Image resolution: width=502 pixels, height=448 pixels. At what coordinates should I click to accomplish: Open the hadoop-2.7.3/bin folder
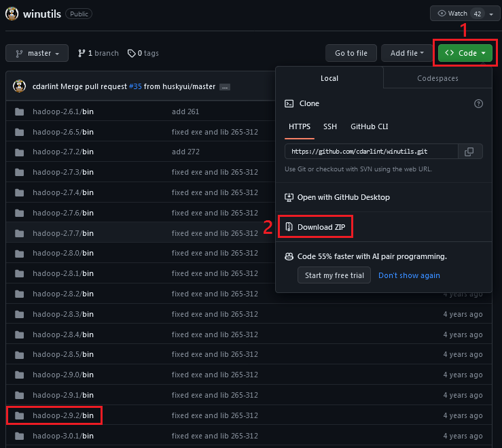pos(63,172)
